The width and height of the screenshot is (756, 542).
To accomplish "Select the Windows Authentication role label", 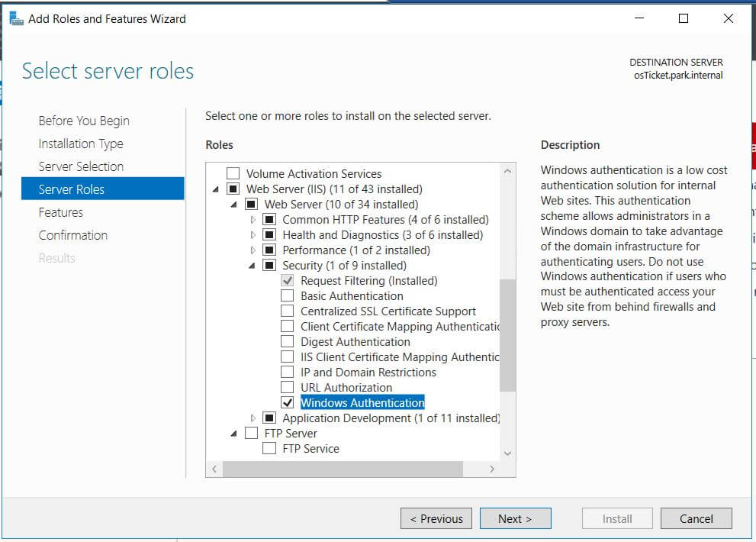I will click(362, 402).
